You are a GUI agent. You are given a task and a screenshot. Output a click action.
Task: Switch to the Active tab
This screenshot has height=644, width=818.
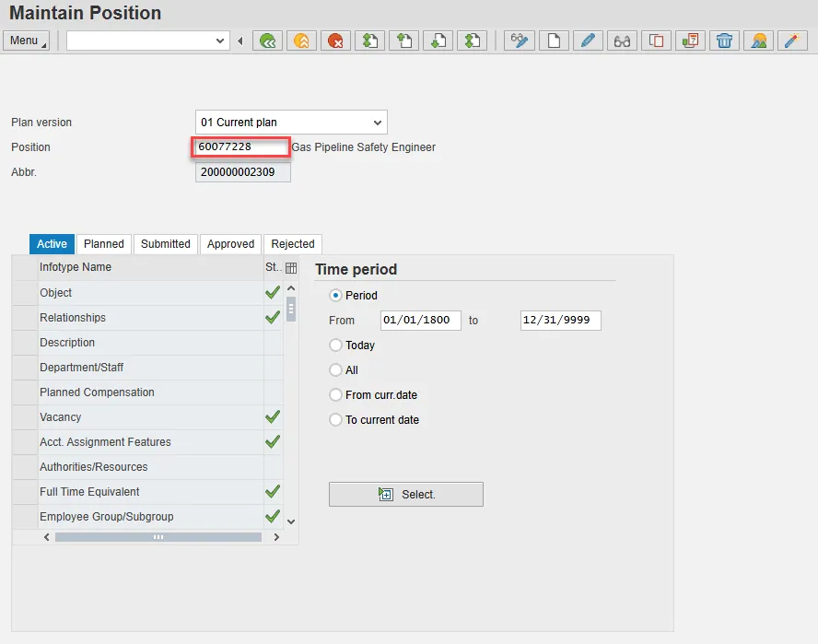pos(52,244)
